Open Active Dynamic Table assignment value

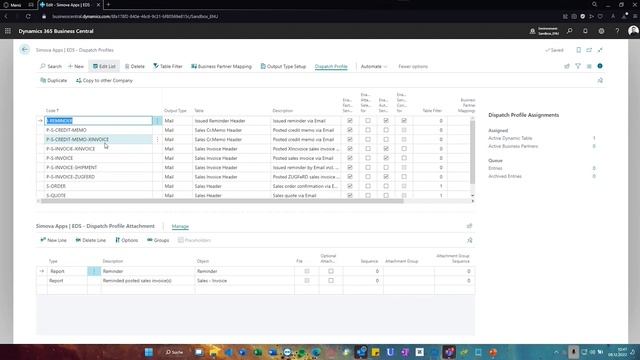pyautogui.click(x=594, y=138)
